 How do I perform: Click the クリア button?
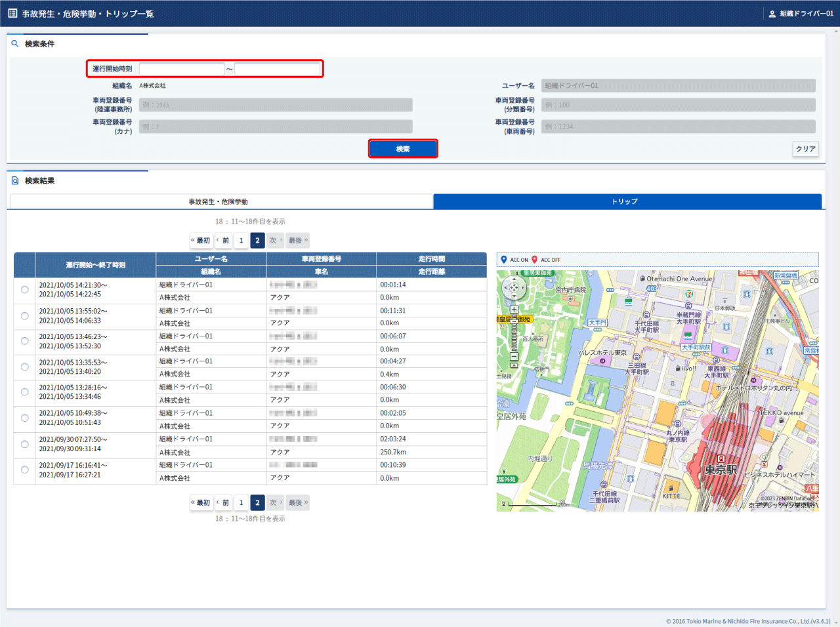[805, 149]
